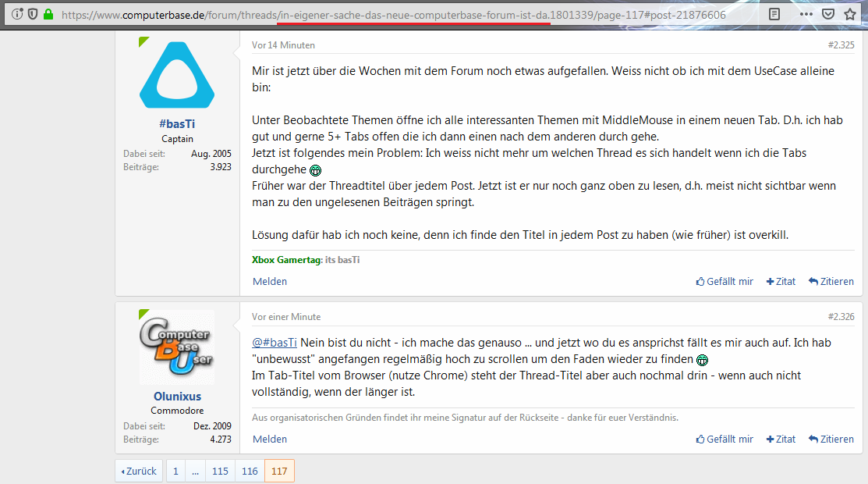Click the green padlock security icon
868x484 pixels.
coord(48,14)
